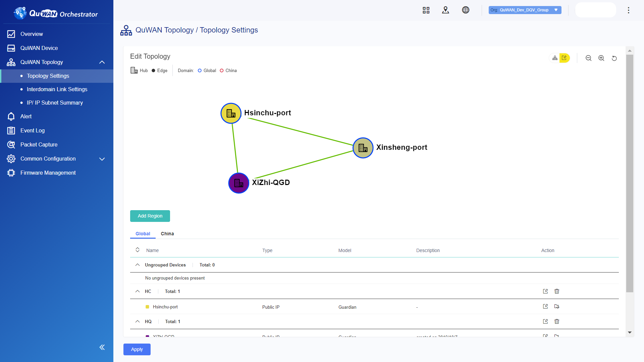This screenshot has height=362, width=644.
Task: Edit Hsinchu-port using pencil icon
Action: (545, 306)
